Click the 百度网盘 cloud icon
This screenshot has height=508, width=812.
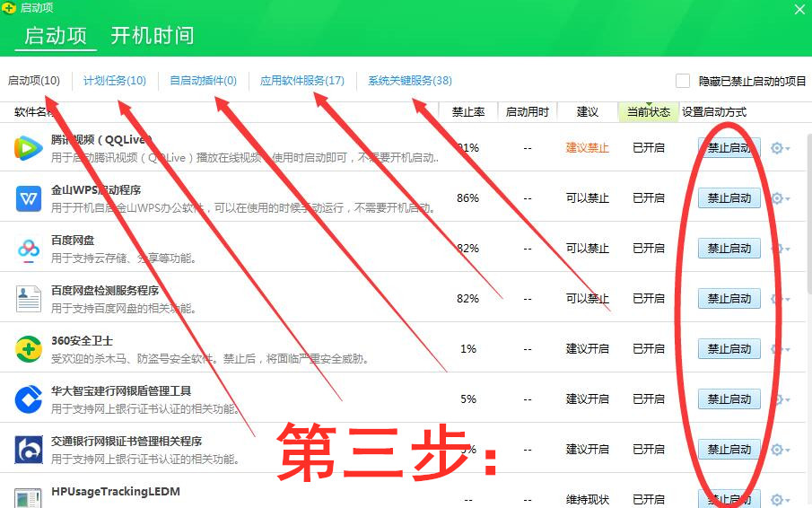click(x=29, y=250)
